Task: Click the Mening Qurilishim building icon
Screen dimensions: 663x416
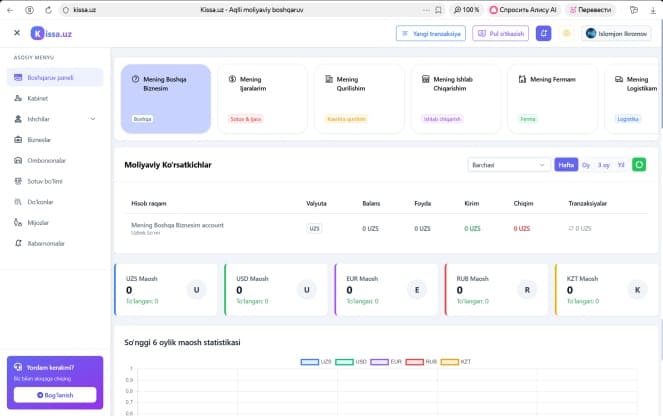Action: click(x=329, y=79)
